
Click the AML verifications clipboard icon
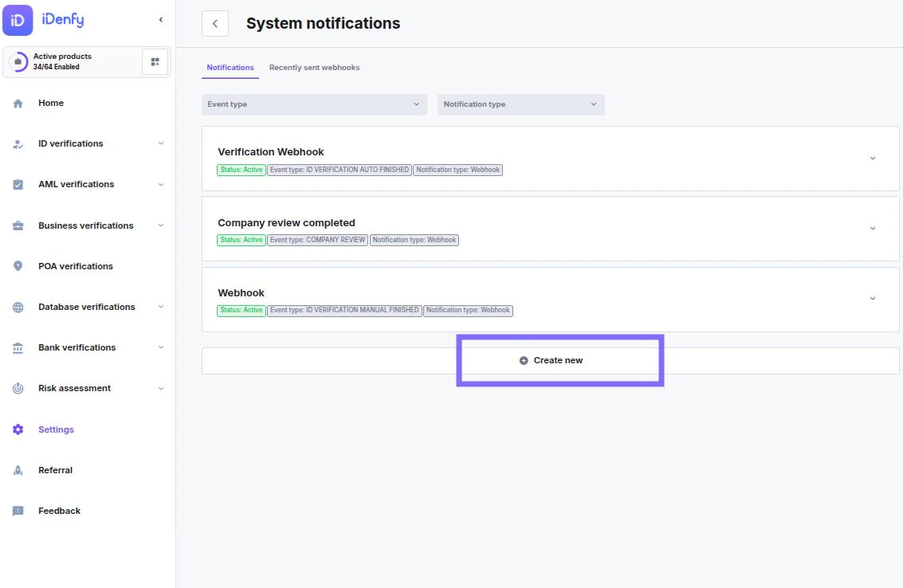pos(18,184)
